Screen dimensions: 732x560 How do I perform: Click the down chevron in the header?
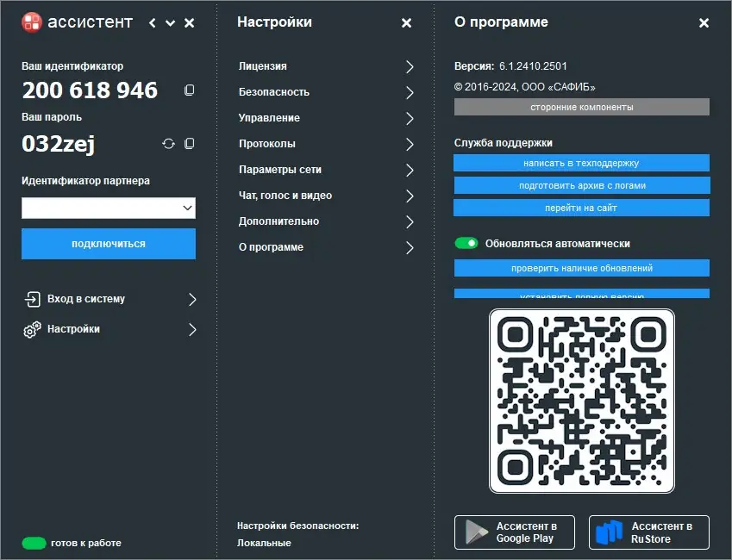169,23
